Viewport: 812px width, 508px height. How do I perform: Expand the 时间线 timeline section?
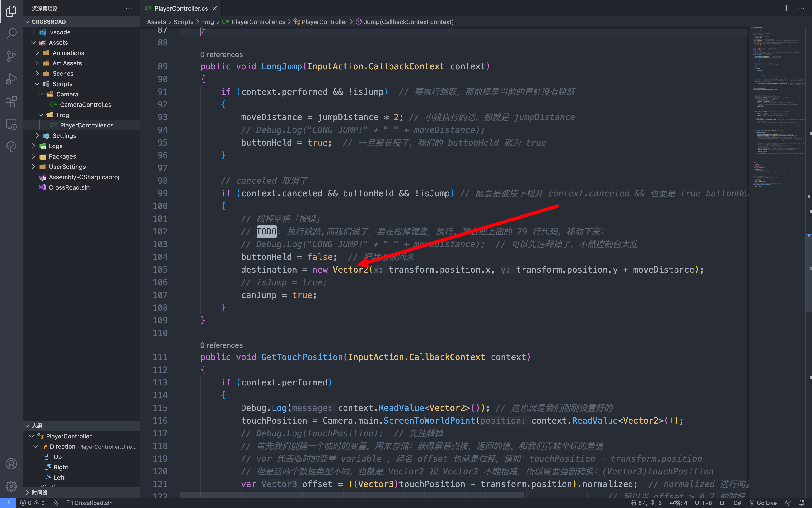pos(27,492)
